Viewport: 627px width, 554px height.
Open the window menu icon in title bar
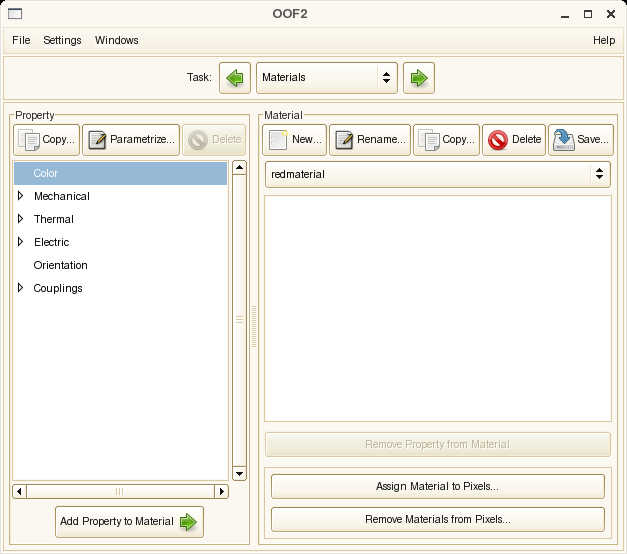[15, 14]
